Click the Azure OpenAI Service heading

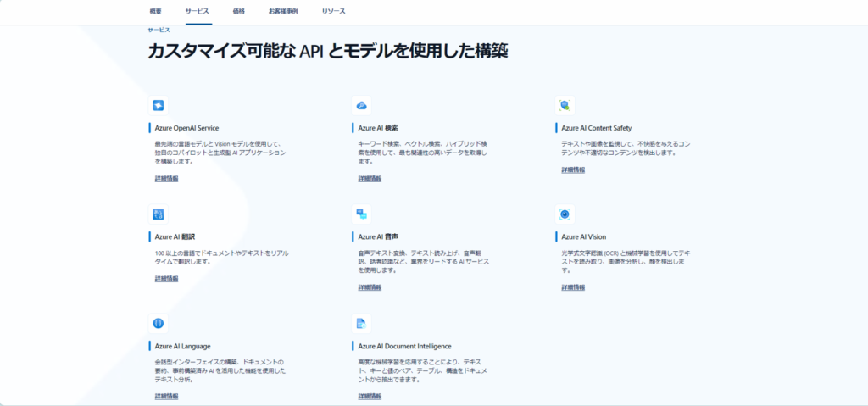click(187, 128)
